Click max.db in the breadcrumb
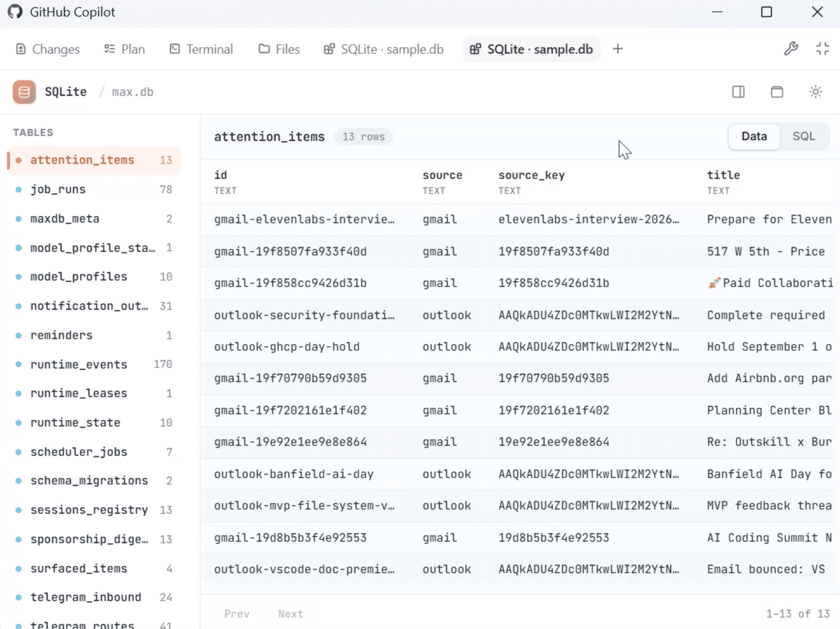This screenshot has width=840, height=629. point(132,92)
